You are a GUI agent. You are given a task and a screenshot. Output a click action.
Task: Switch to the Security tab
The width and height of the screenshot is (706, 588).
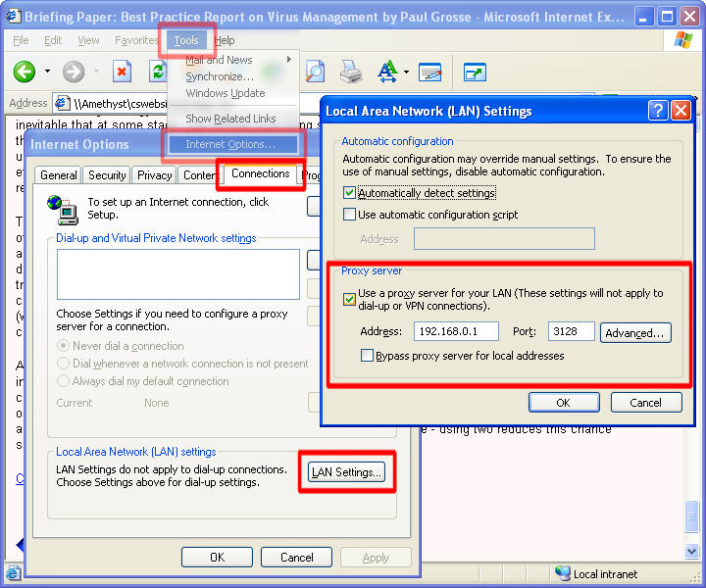107,175
